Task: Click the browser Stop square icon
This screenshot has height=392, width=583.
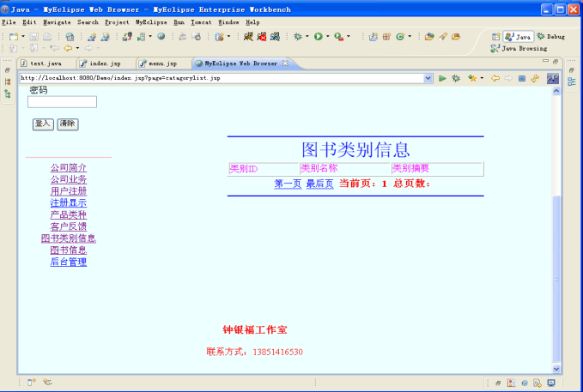Action: [x=522, y=78]
